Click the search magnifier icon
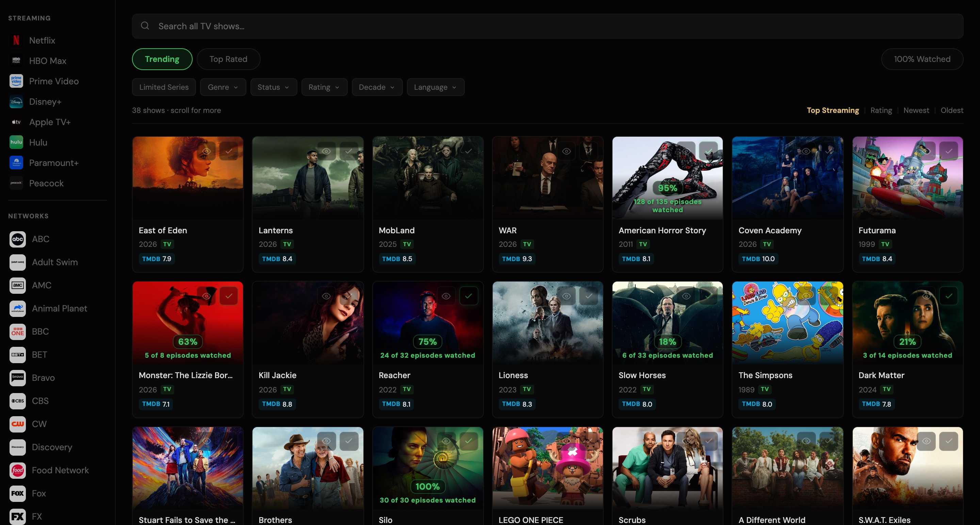980x525 pixels. (x=145, y=26)
